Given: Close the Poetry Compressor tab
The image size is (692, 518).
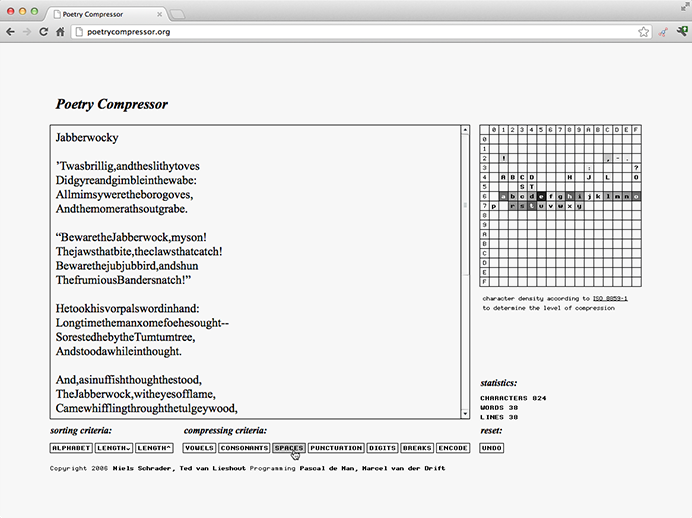Looking at the screenshot, I should (159, 14).
